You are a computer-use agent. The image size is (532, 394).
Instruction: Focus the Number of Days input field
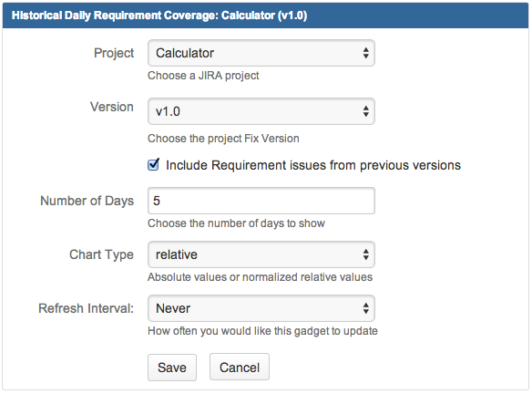click(261, 201)
